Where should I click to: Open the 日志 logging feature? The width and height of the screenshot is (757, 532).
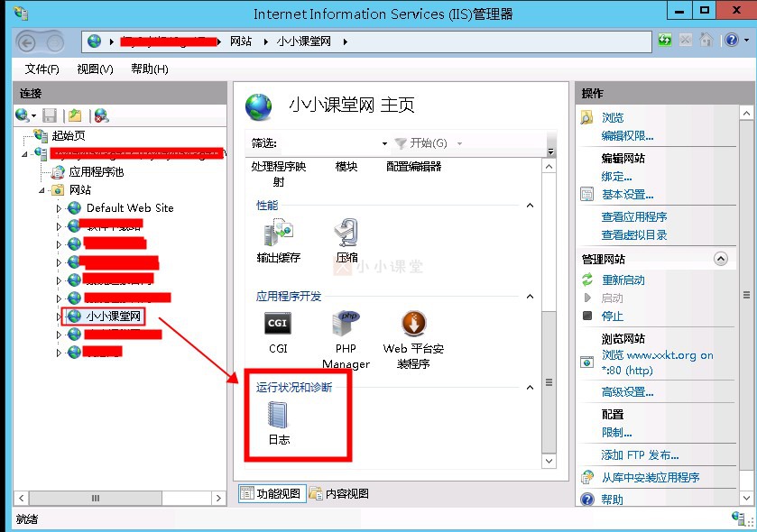click(279, 423)
